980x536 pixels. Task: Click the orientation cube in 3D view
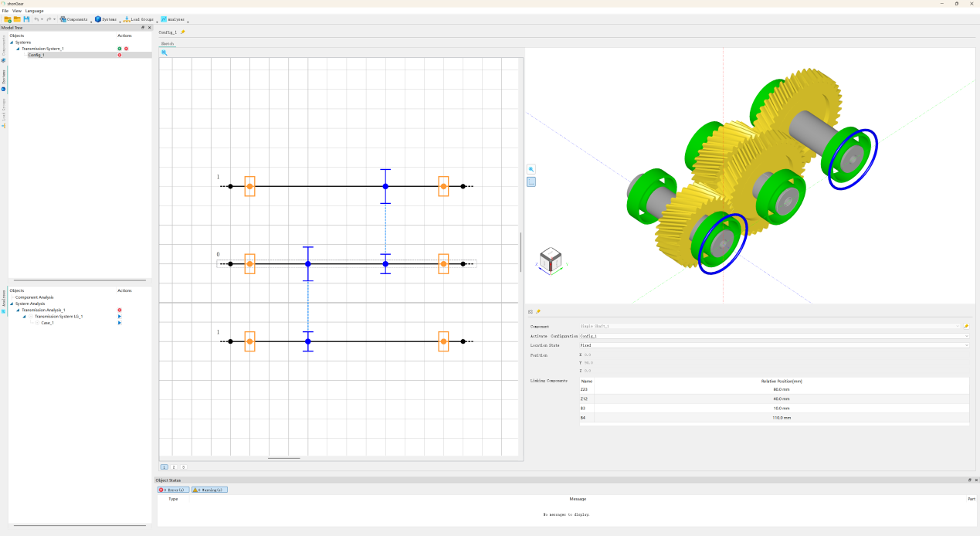(x=551, y=260)
